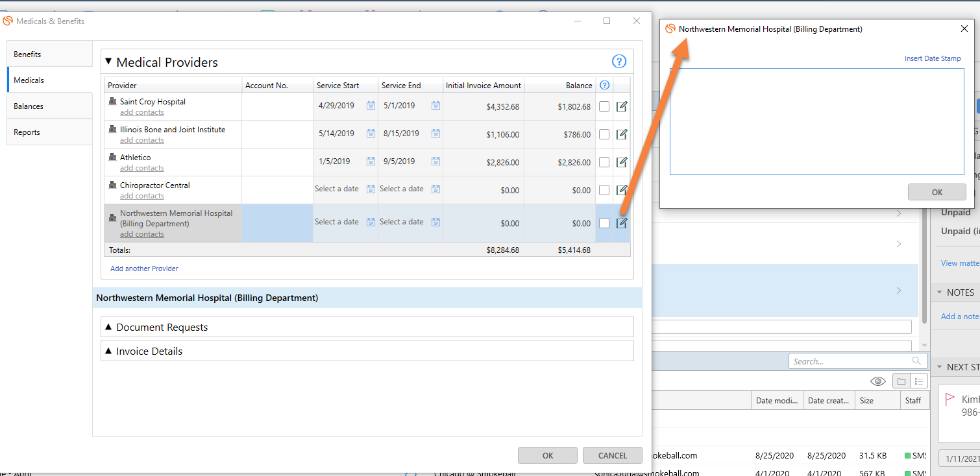Expand the Document Requests section
The width and height of the screenshot is (980, 476).
pos(108,327)
